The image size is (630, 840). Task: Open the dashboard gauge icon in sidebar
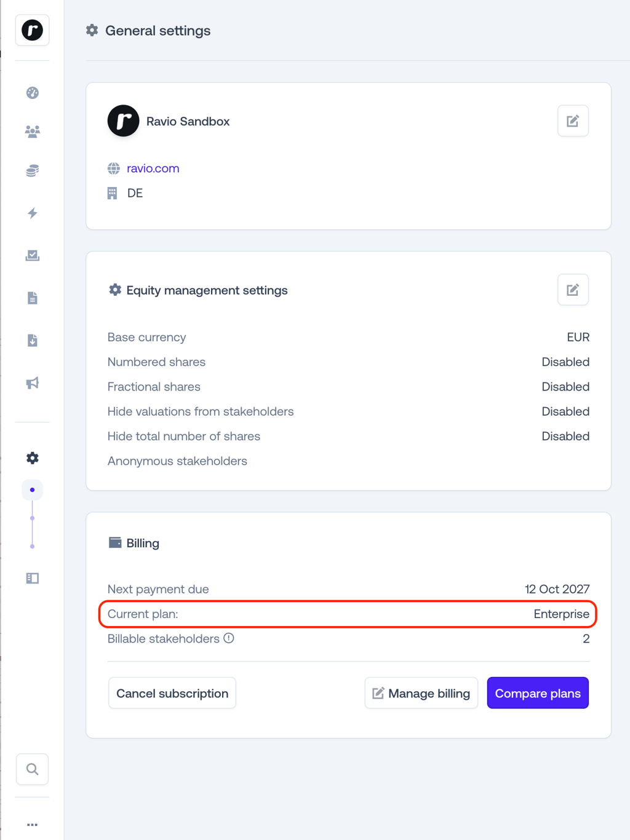(x=33, y=93)
